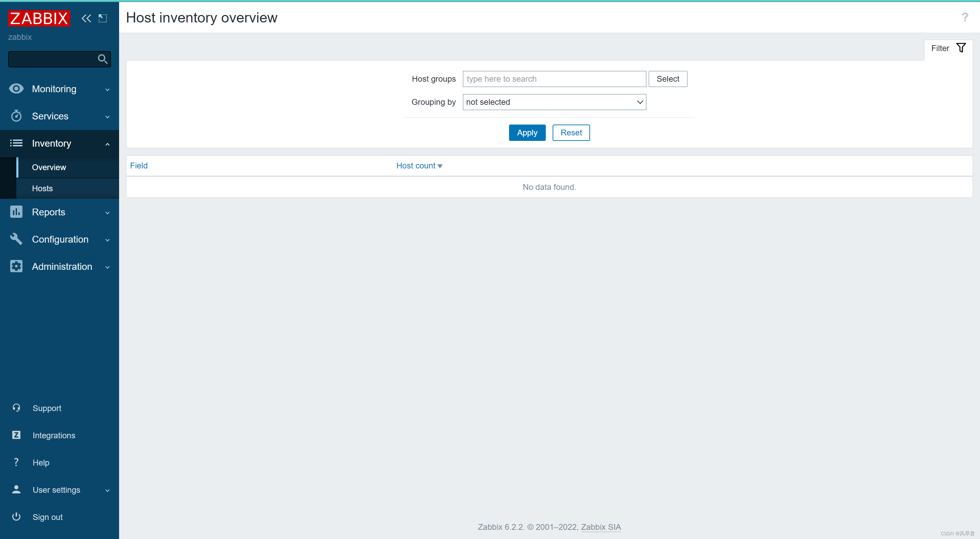Apply the inventory filter
The width and height of the screenshot is (980, 539).
pyautogui.click(x=527, y=132)
